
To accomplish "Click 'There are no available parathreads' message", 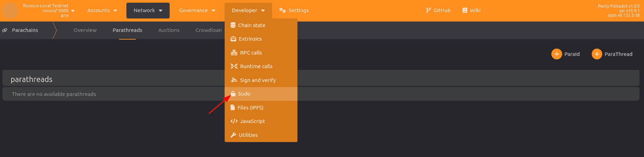I will [54, 94].
